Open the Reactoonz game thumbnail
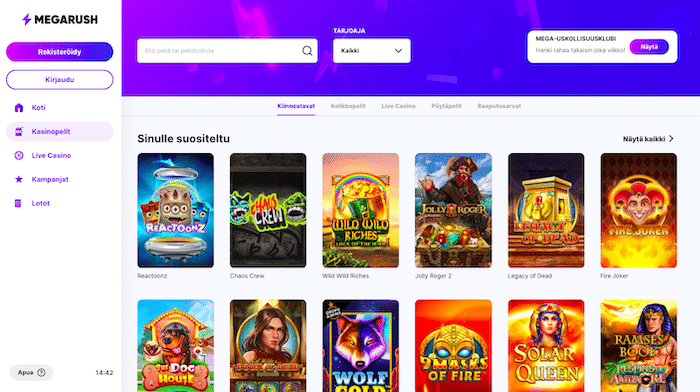 click(175, 210)
